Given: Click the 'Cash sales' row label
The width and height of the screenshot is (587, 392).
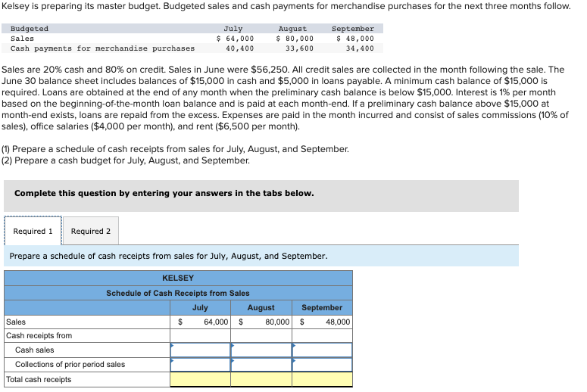Looking at the screenshot, I should tap(34, 350).
